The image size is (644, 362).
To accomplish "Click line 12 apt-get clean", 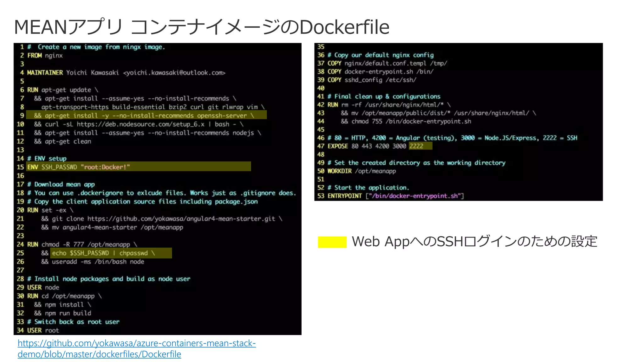I will click(x=63, y=141).
